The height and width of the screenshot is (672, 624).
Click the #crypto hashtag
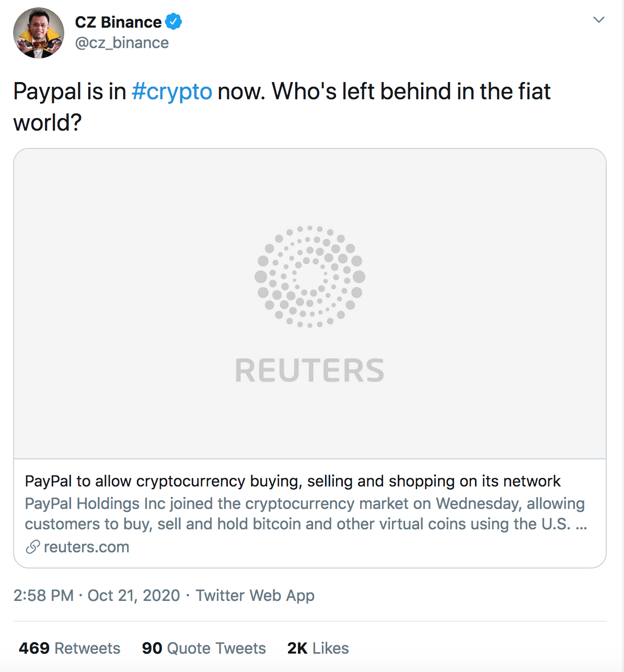coord(172,91)
